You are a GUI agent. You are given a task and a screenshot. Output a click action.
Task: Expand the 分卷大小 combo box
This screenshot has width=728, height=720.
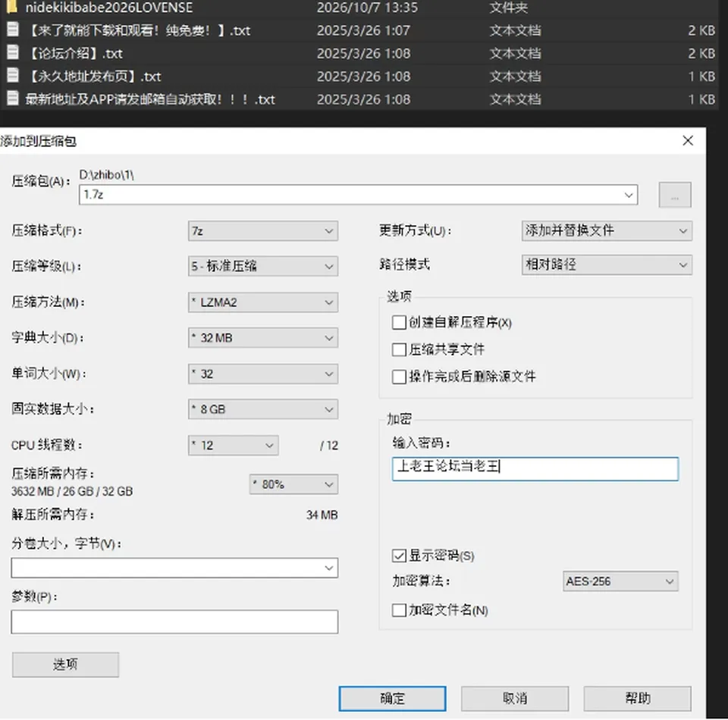tap(174, 568)
